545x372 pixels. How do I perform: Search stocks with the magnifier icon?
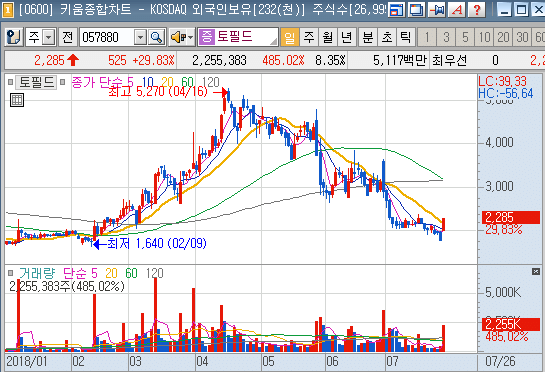coord(156,37)
